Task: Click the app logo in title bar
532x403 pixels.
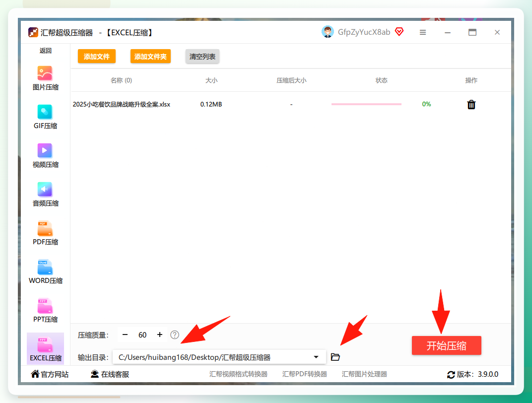Action: point(33,33)
